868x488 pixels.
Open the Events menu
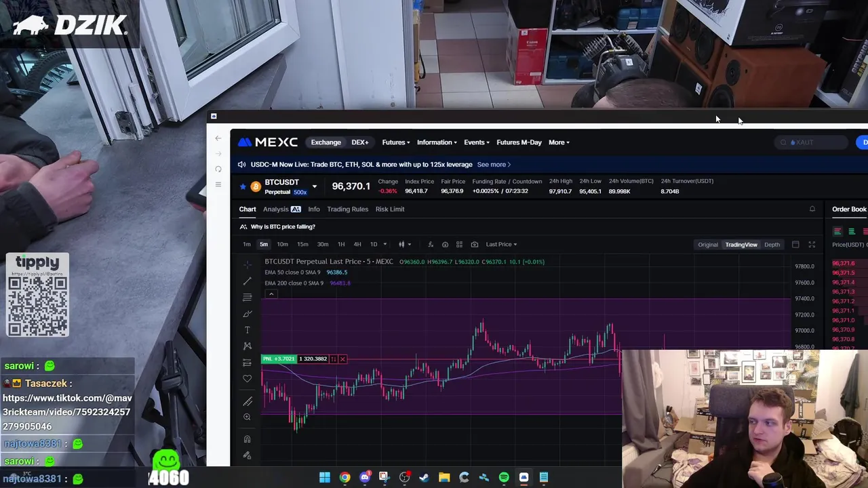tap(477, 142)
